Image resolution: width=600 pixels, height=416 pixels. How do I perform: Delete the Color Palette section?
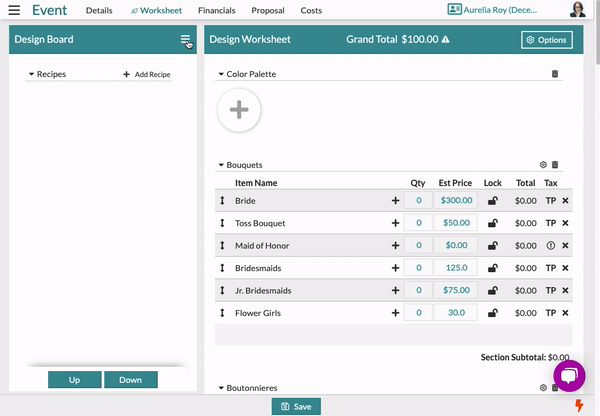coord(555,73)
